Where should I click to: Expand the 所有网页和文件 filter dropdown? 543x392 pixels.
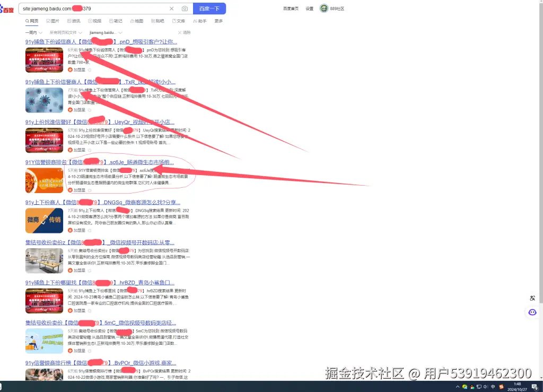66,32
